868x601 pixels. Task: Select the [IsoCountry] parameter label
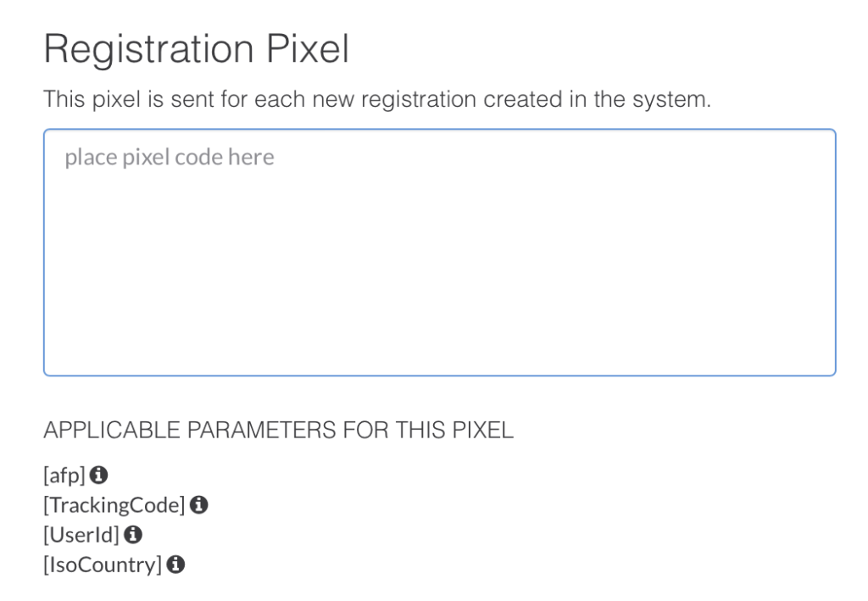coord(103,565)
